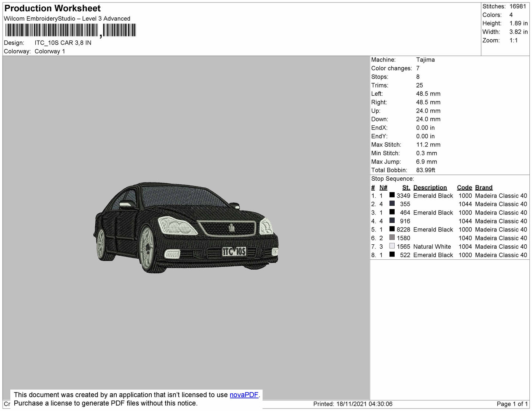Click the Machine value Tajima
The width and height of the screenshot is (532, 411).
coord(425,60)
